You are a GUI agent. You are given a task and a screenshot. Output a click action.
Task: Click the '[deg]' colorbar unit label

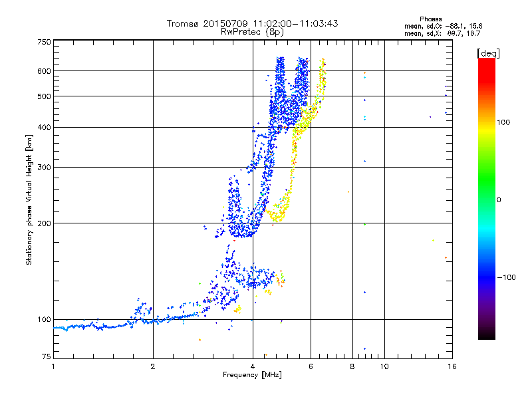coord(488,53)
